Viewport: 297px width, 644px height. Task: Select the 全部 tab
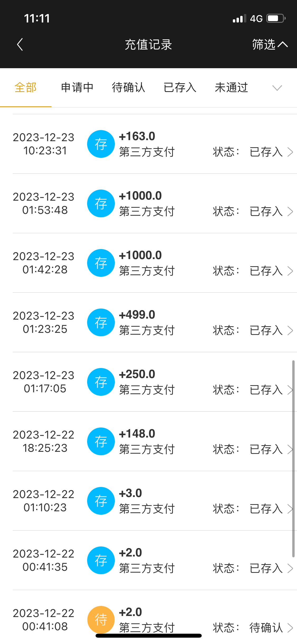point(26,88)
